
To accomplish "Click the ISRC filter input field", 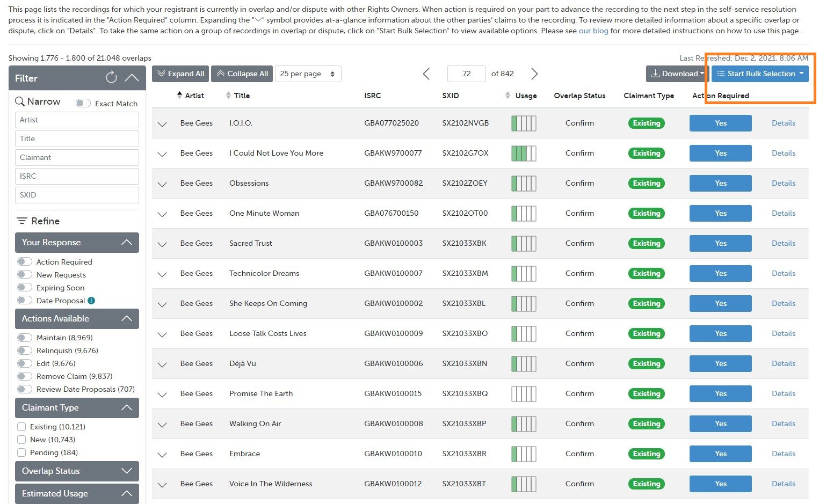I will click(77, 176).
